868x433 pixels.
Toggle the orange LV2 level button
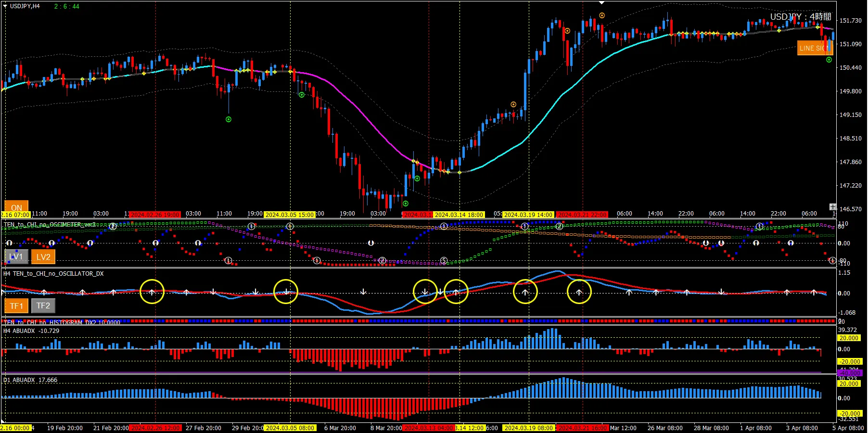coord(43,256)
